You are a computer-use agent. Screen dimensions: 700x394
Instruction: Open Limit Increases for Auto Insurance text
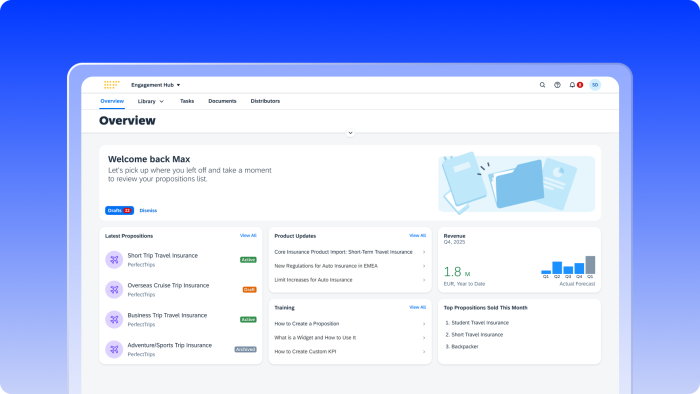pos(313,280)
